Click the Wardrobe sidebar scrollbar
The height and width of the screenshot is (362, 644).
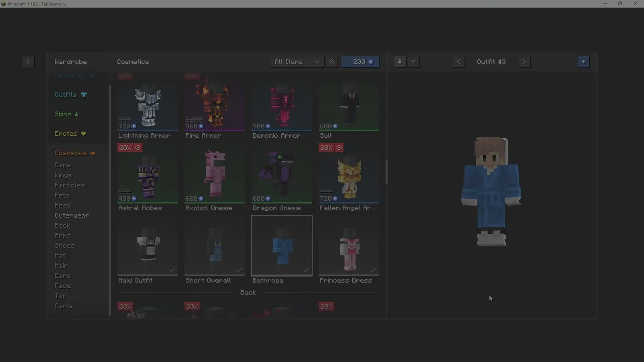[110, 200]
